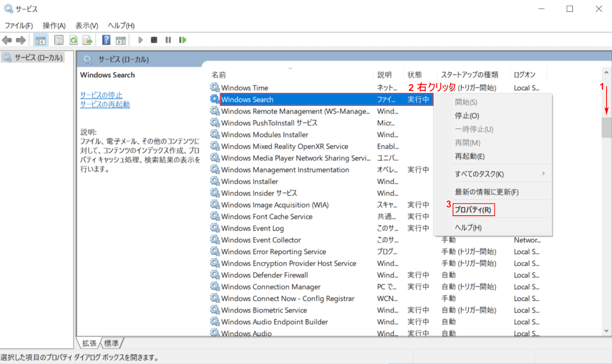
Task: Click the Pause Service toolbar icon
Action: coord(168,40)
